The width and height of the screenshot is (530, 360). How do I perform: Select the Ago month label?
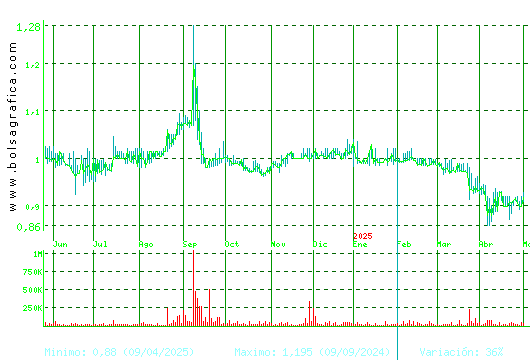click(x=146, y=244)
